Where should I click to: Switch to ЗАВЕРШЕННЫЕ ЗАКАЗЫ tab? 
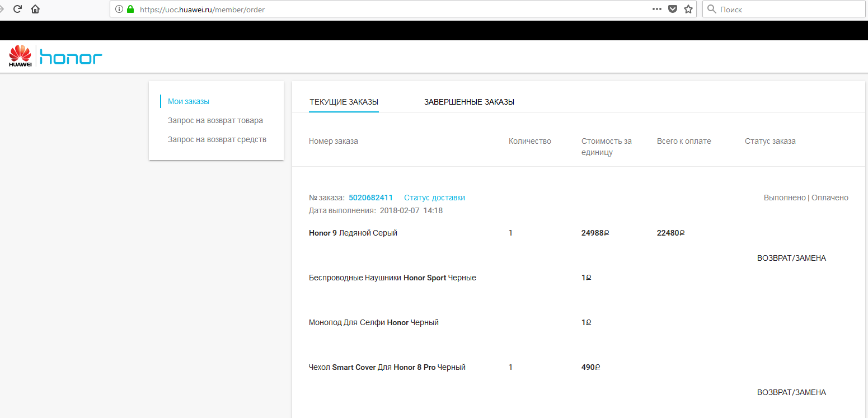click(469, 102)
